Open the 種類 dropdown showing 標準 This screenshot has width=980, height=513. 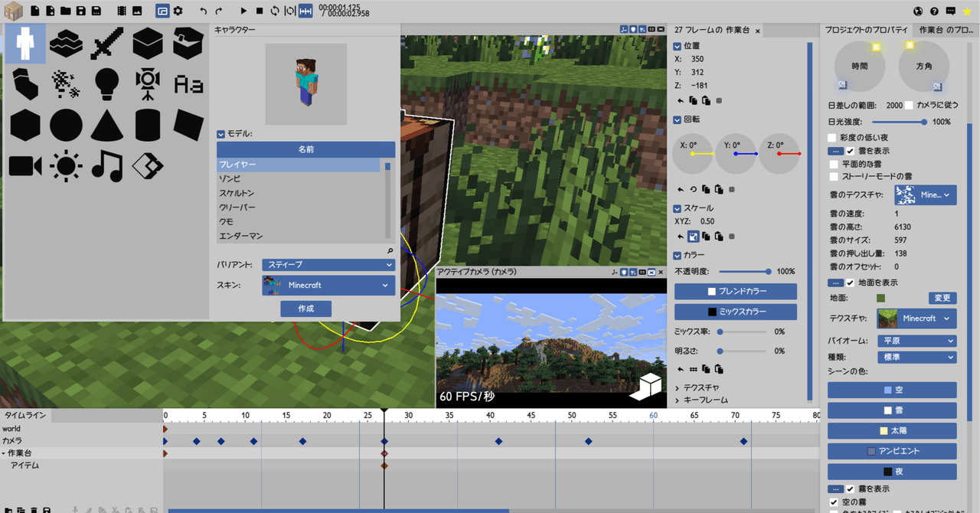tap(916, 357)
